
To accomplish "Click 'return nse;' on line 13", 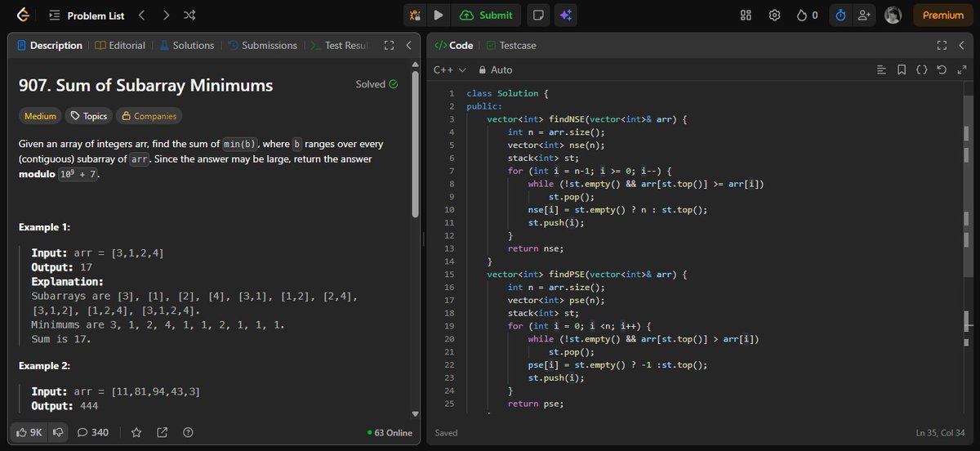I will (x=536, y=248).
